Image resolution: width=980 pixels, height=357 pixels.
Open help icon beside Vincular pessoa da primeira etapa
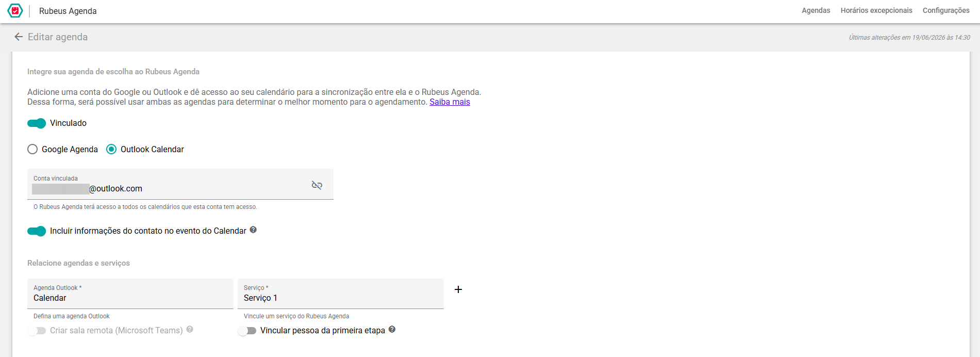coord(392,330)
